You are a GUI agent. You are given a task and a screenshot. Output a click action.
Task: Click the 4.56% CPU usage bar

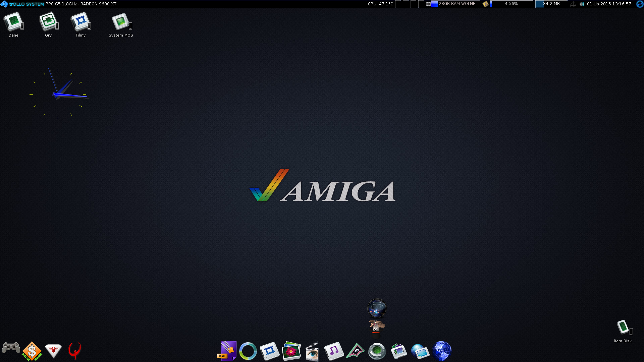[512, 4]
